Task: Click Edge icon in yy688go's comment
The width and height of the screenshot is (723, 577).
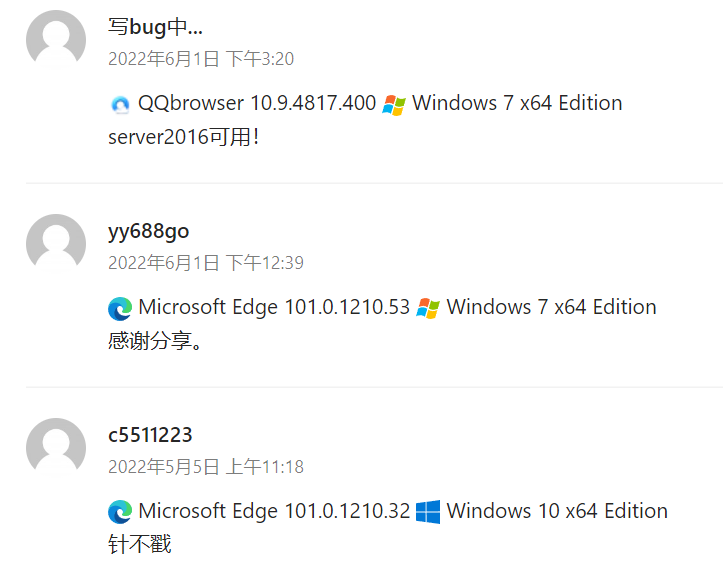Action: 120,308
